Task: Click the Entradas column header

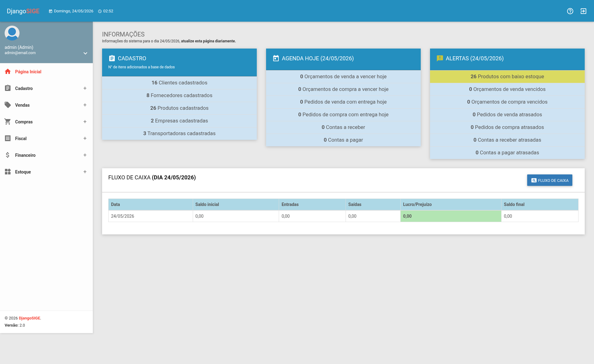Action: [x=312, y=204]
